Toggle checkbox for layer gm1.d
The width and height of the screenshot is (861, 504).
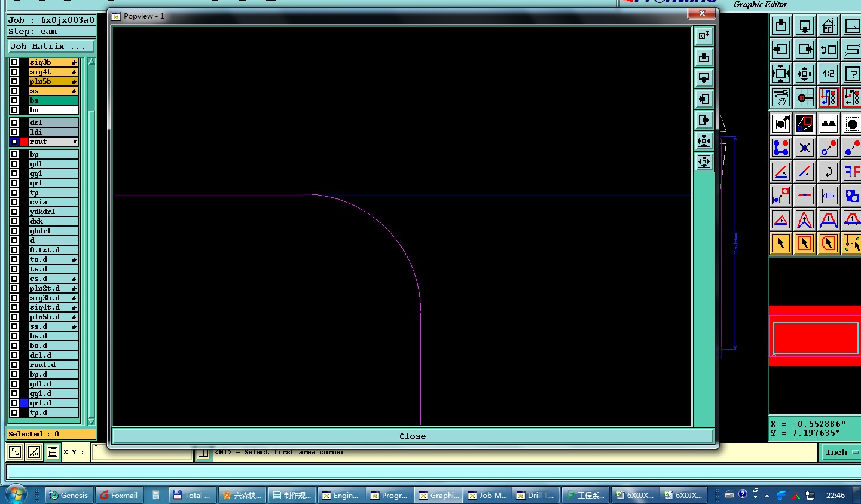(x=14, y=403)
